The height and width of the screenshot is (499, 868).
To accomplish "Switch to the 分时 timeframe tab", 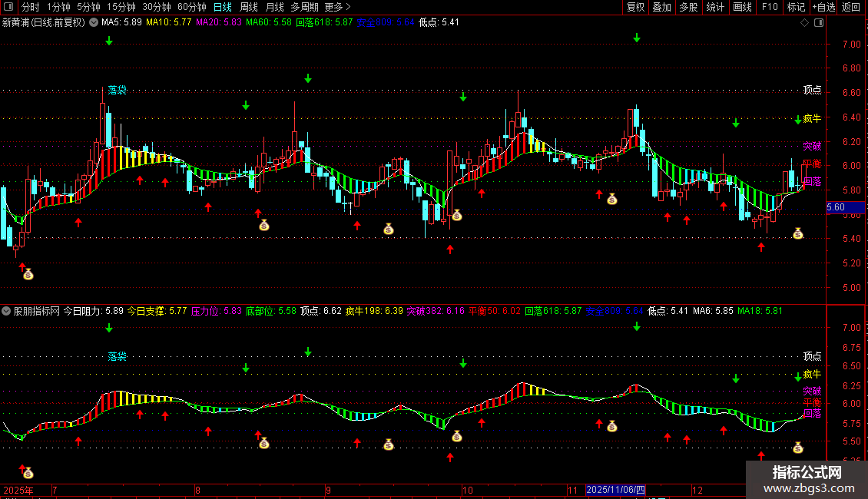I will [31, 7].
